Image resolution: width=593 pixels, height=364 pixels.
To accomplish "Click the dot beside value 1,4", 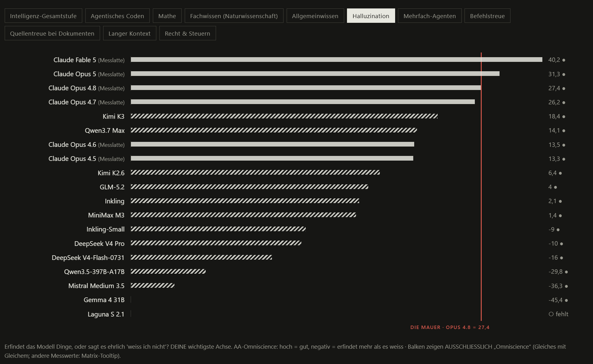I will pyautogui.click(x=560, y=215).
